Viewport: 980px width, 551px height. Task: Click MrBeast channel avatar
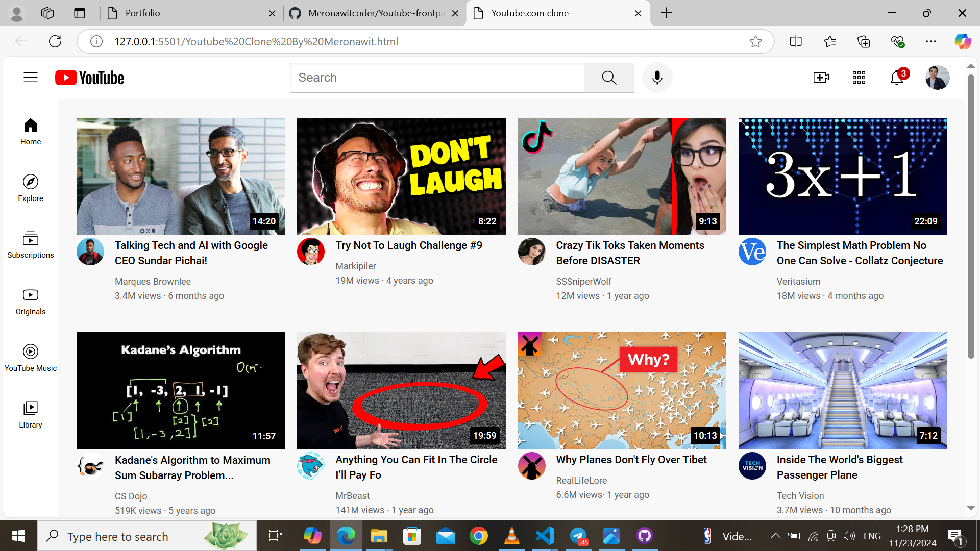[311, 466]
